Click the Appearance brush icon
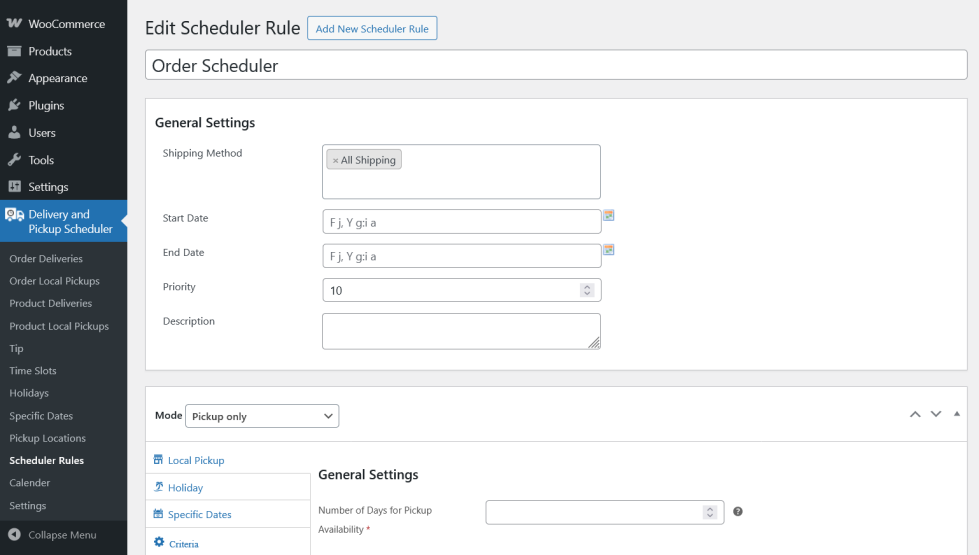The width and height of the screenshot is (979, 555). pyautogui.click(x=14, y=78)
